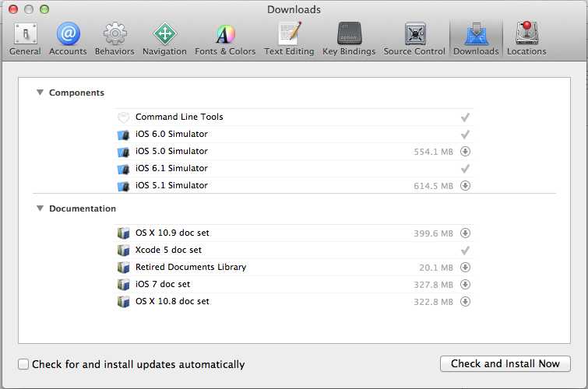The image size is (588, 389).
Task: Open the Accounts preferences icon
Action: point(68,33)
